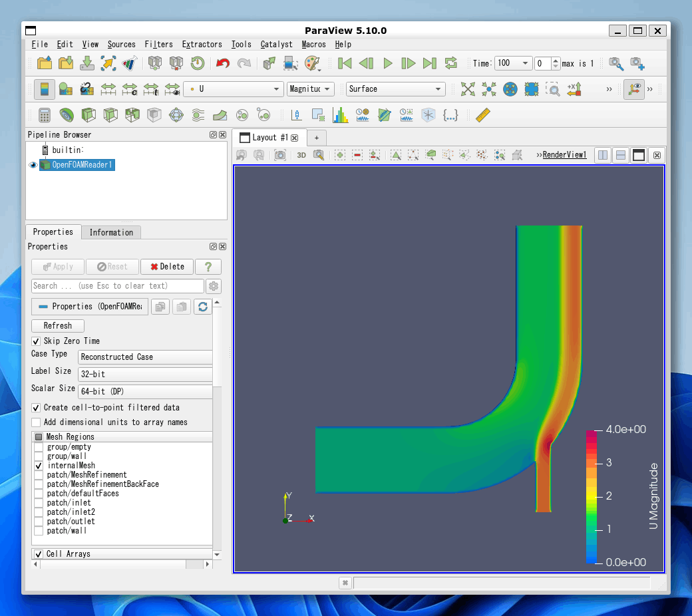The image size is (692, 616).
Task: Check the patch/outlet region
Action: coord(39,521)
